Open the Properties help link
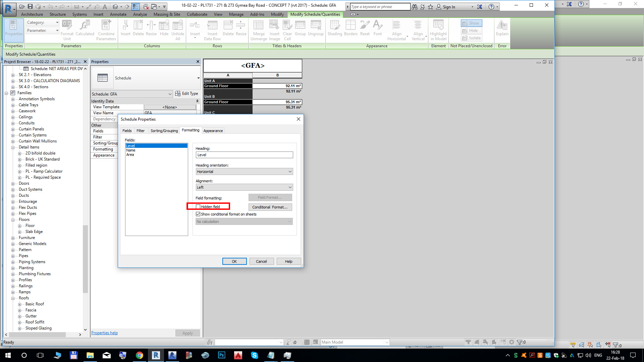 104,333
